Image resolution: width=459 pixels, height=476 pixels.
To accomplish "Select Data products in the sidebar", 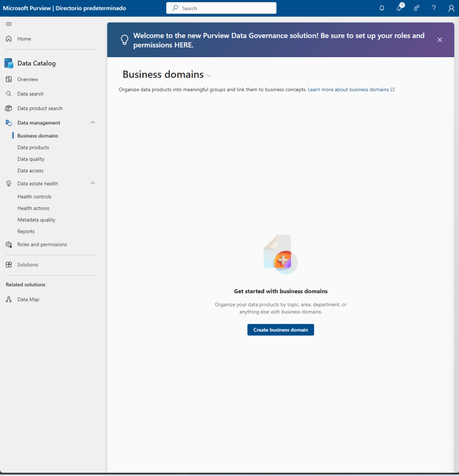I will coord(33,148).
